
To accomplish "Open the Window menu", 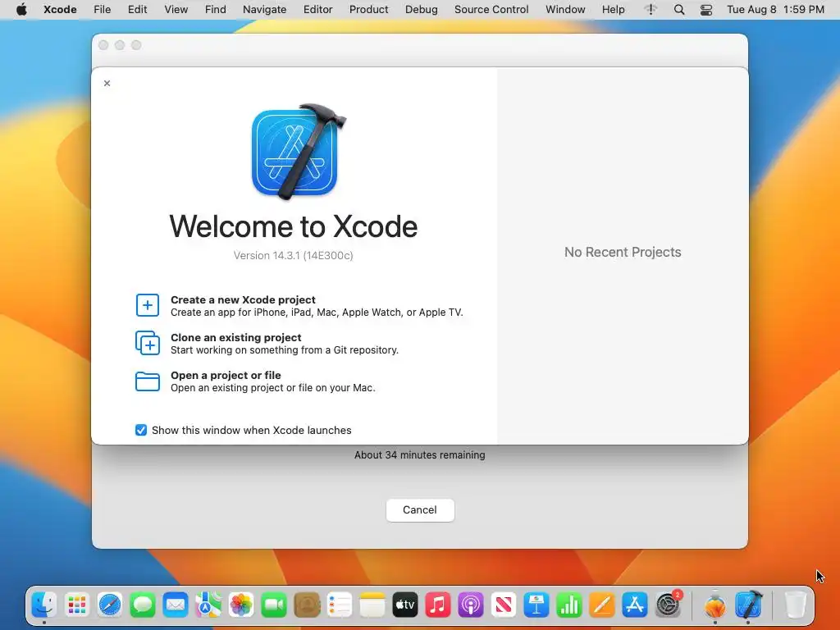I will [x=565, y=10].
